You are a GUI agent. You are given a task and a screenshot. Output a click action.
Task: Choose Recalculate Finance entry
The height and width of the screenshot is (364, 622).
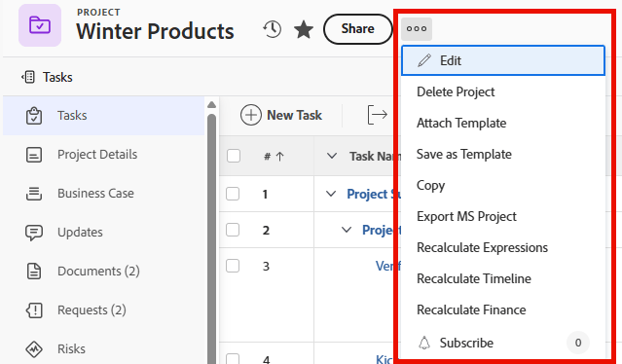503,310
